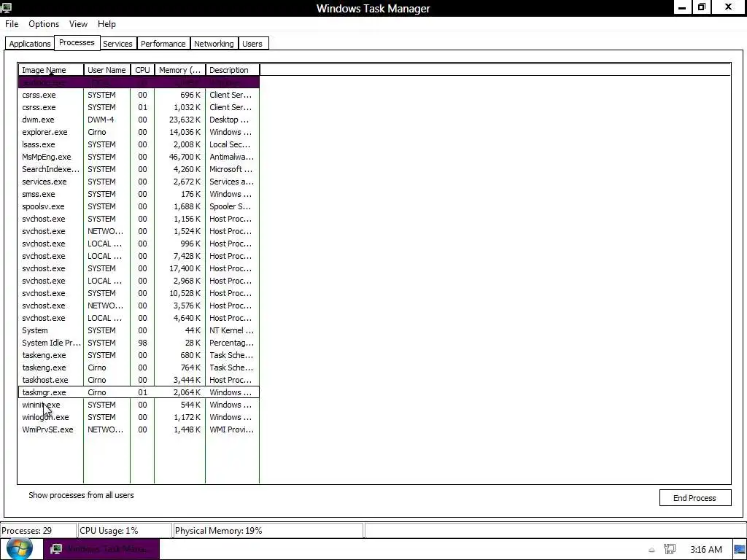Select the spoolsv.exe process
This screenshot has height=560, width=747.
point(139,206)
